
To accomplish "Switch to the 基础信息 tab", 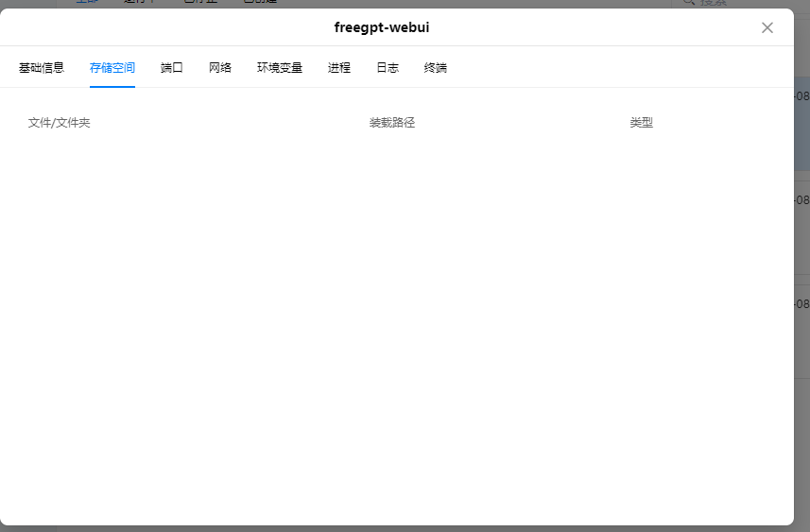I will [42, 68].
